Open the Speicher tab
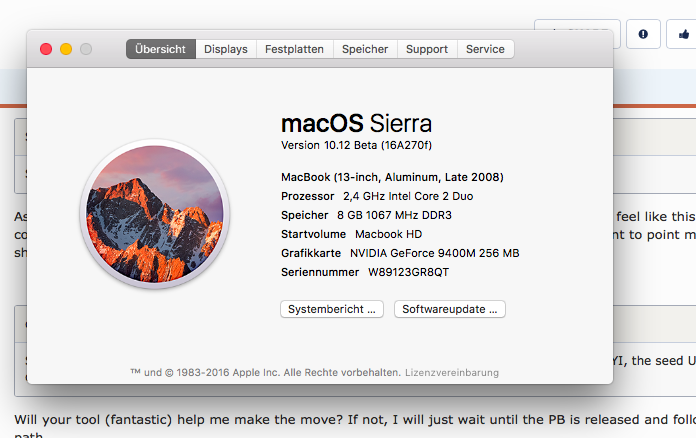The width and height of the screenshot is (696, 438). [365, 49]
